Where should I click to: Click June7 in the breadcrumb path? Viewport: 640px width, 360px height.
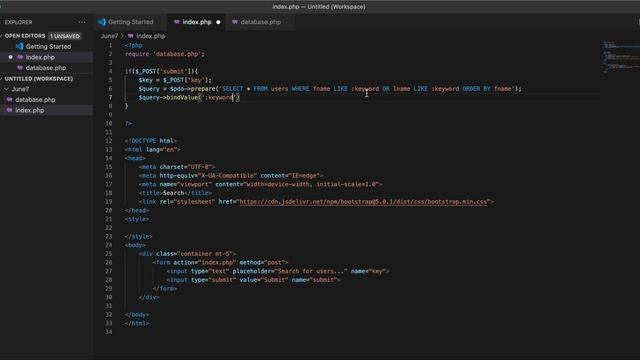(109, 36)
